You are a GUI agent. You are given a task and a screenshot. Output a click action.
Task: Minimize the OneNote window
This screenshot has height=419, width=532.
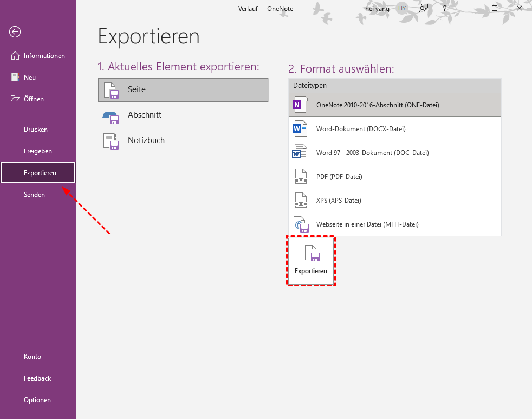(x=470, y=8)
